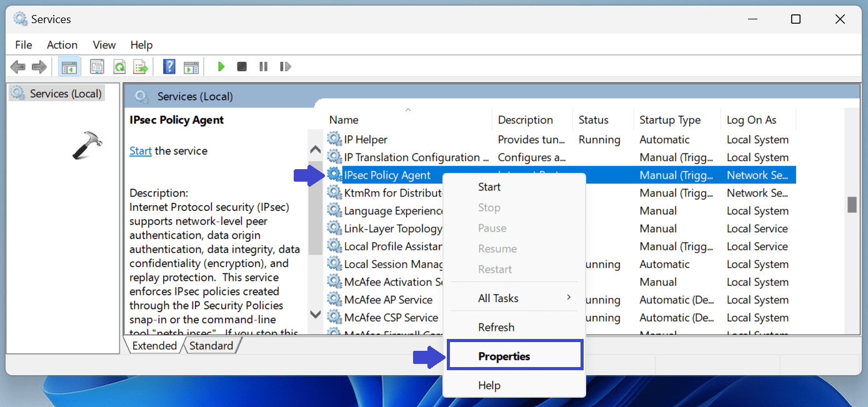Click the down scroll chevron in the service list
Screen dimensions: 868x407
(x=315, y=315)
